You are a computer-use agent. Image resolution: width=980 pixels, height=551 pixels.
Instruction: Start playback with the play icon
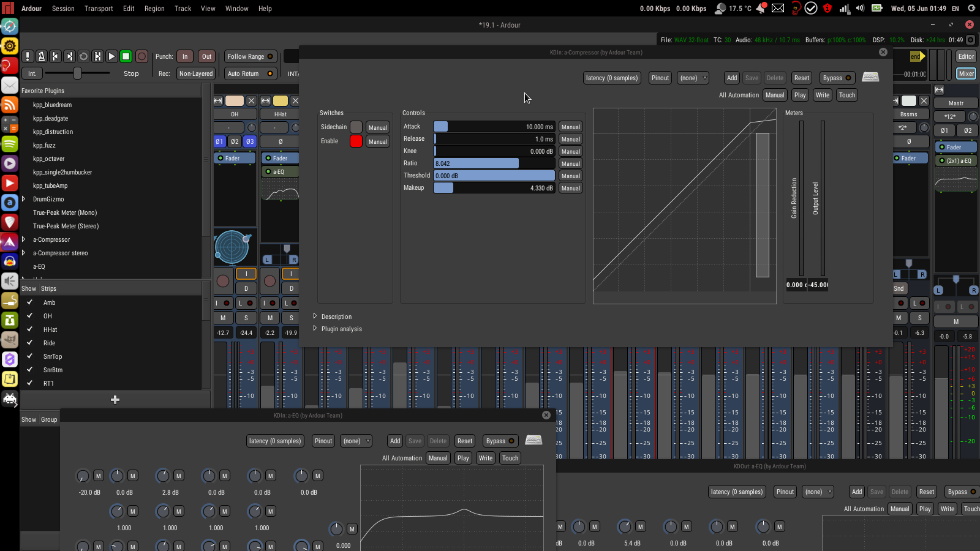[111, 56]
